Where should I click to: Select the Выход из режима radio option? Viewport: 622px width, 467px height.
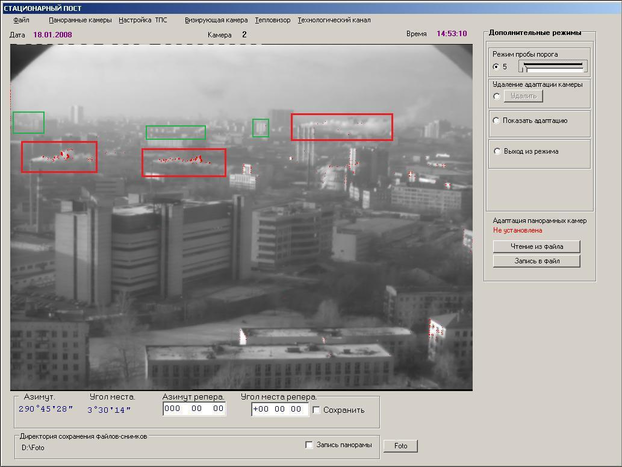pos(496,151)
